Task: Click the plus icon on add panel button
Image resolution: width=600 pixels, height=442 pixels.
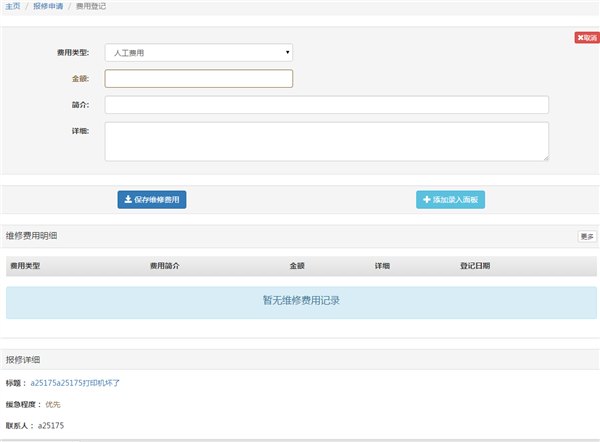Action: coord(427,199)
